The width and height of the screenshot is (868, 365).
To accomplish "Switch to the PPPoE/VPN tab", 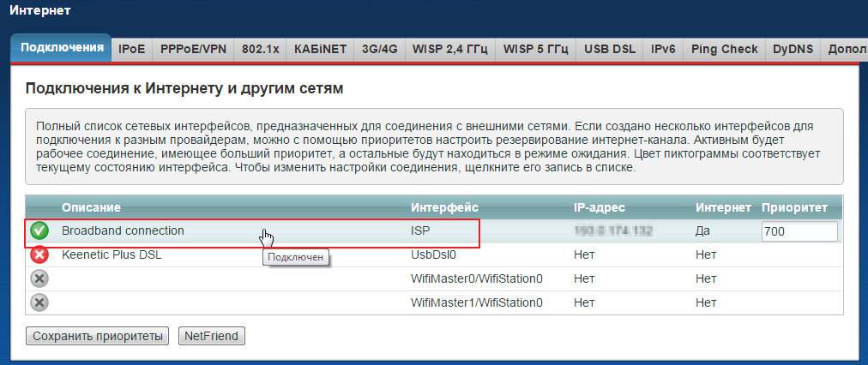I will point(193,49).
